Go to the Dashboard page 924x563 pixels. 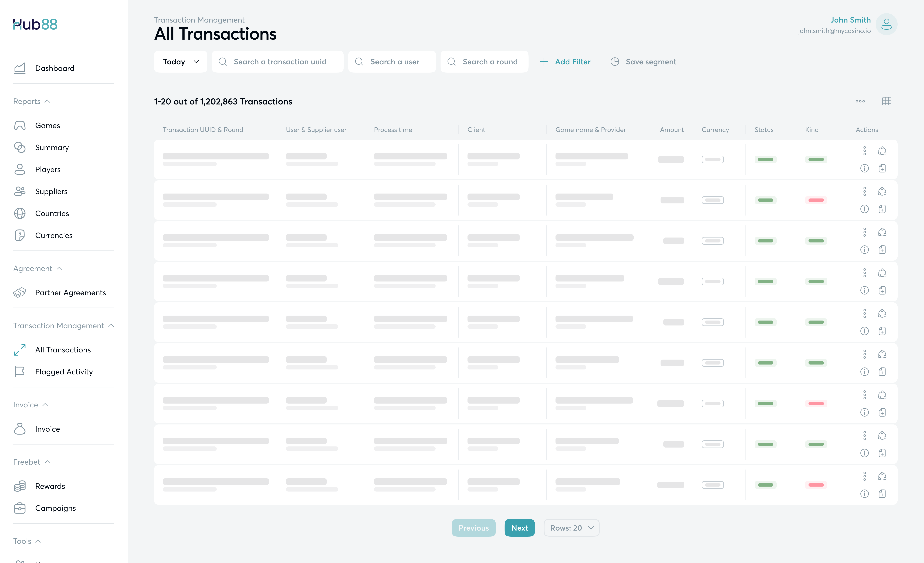pos(55,68)
